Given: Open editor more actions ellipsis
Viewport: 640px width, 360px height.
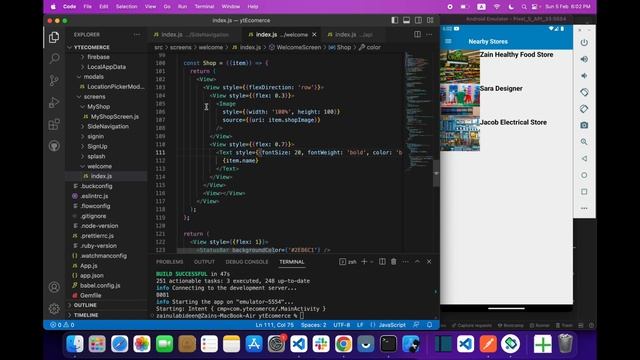Looking at the screenshot, I should pyautogui.click(x=429, y=34).
